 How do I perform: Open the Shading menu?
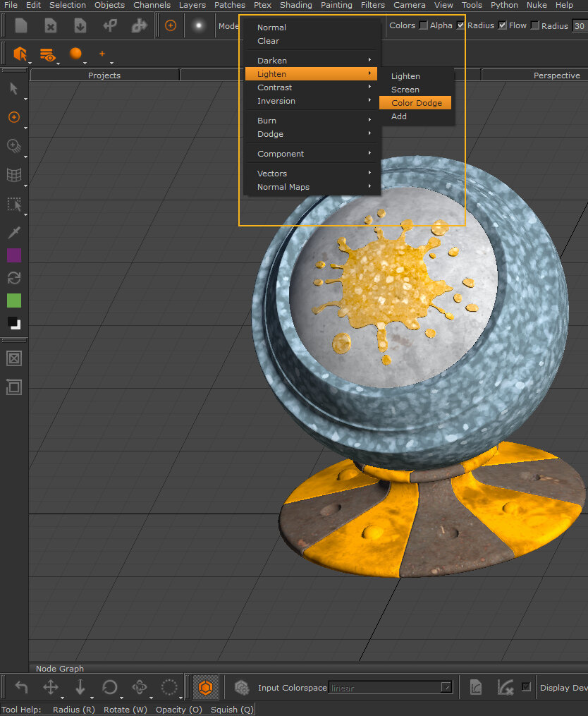(295, 5)
